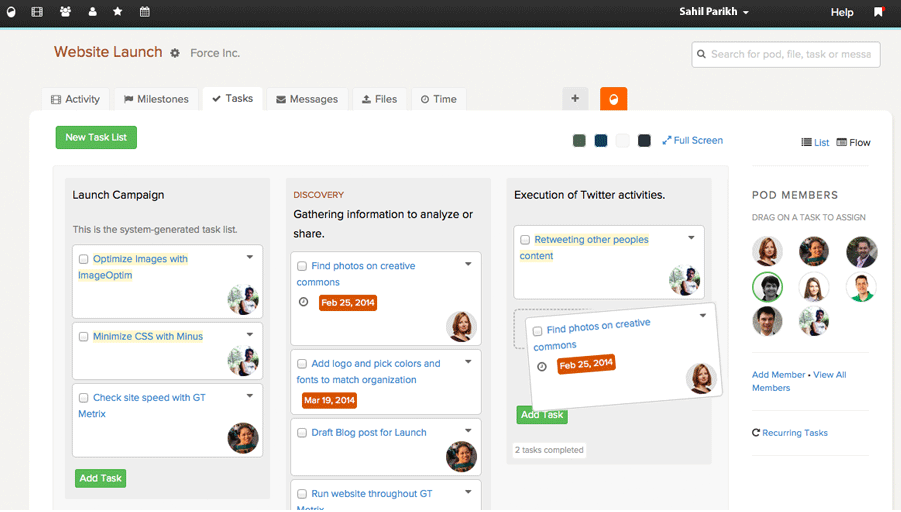Image resolution: width=901 pixels, height=512 pixels.
Task: Open the Website Launch settings gear
Action: click(x=175, y=53)
